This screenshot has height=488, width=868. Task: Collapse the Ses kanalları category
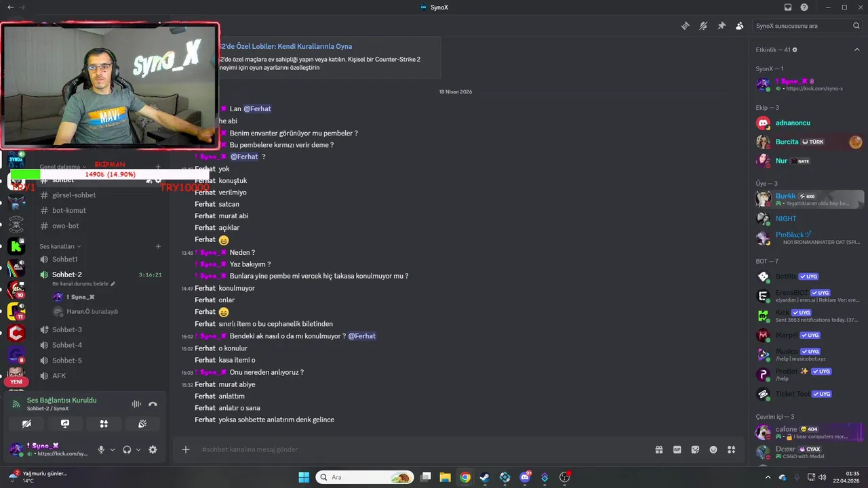click(60, 246)
